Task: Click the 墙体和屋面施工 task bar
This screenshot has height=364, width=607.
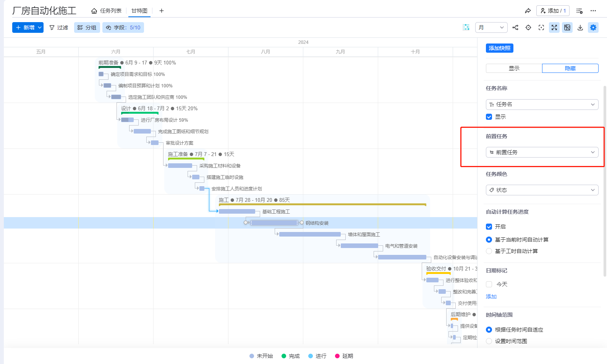Action: tap(310, 234)
